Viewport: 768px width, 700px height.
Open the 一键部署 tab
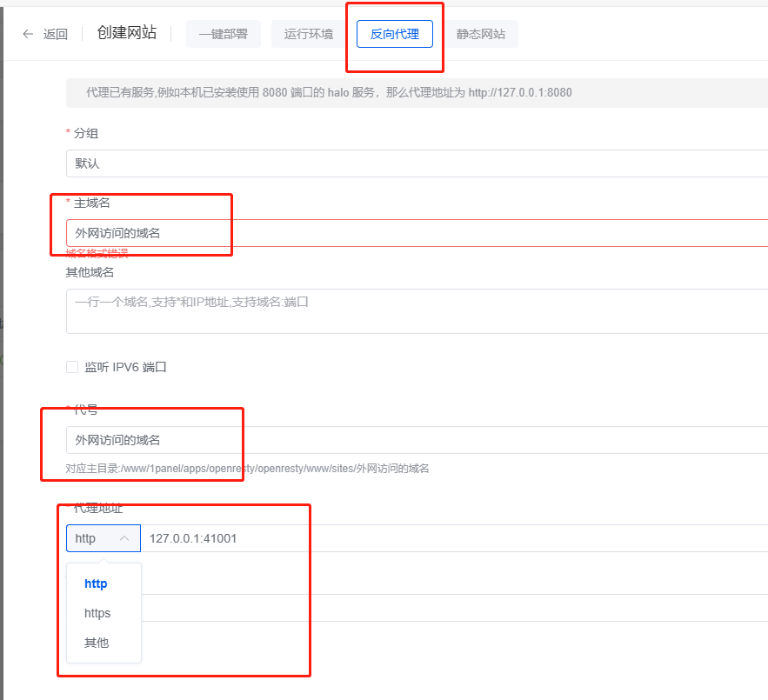[224, 34]
